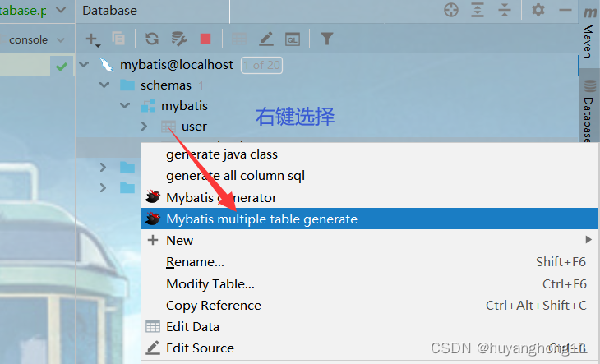The width and height of the screenshot is (600, 364).
Task: Select the schemas folder row
Action: coord(327,85)
